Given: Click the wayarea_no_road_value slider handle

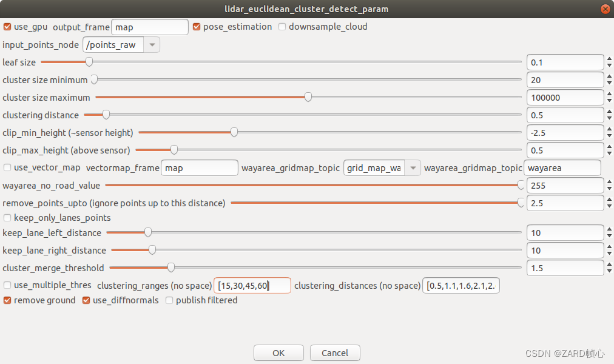Looking at the screenshot, I should tap(521, 185).
